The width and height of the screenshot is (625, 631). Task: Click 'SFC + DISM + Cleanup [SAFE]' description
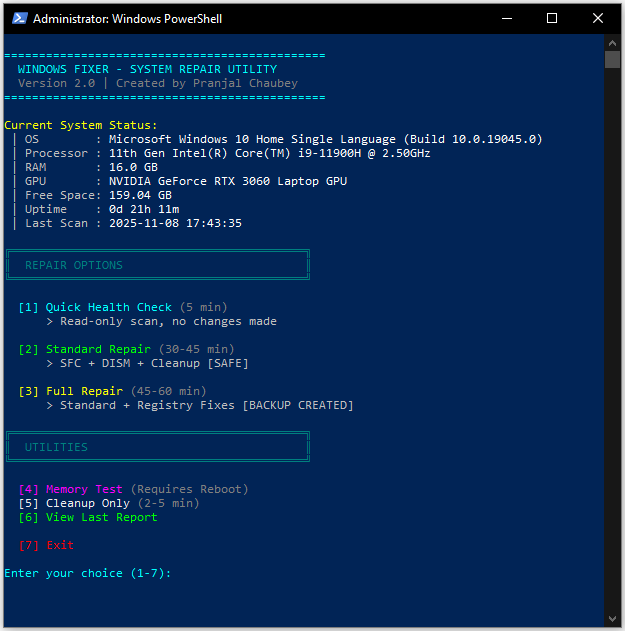tap(154, 363)
